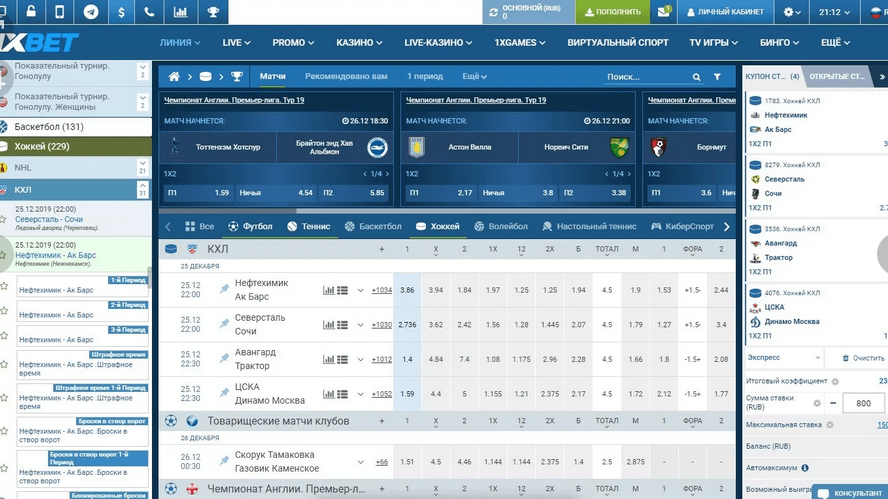Open the Консультант chat button
888x499 pixels.
(850, 493)
